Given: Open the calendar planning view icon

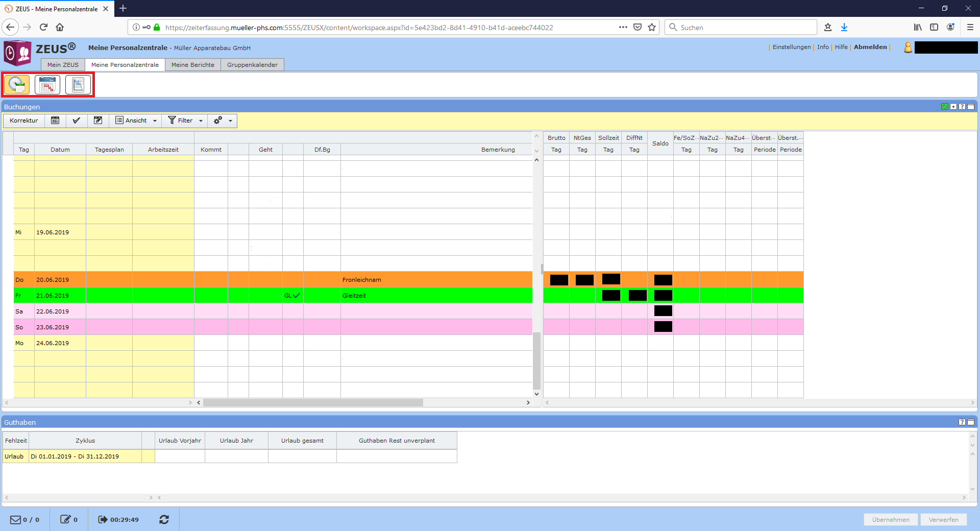Looking at the screenshot, I should [47, 85].
